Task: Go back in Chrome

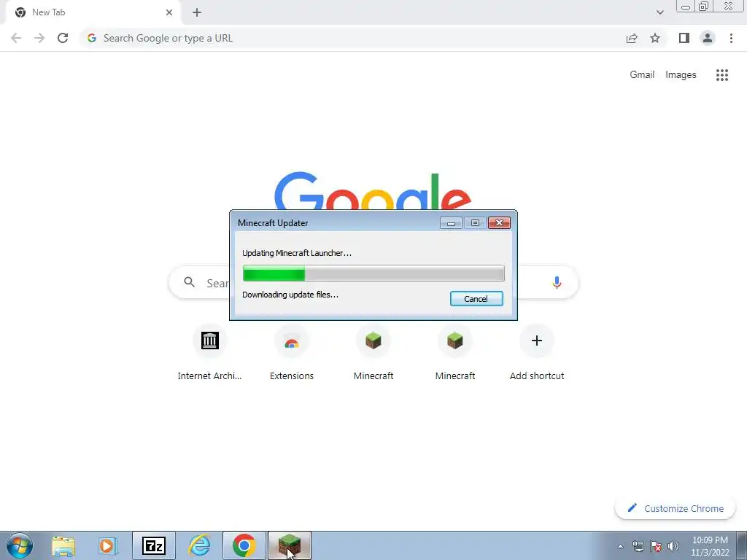Action: coord(16,38)
